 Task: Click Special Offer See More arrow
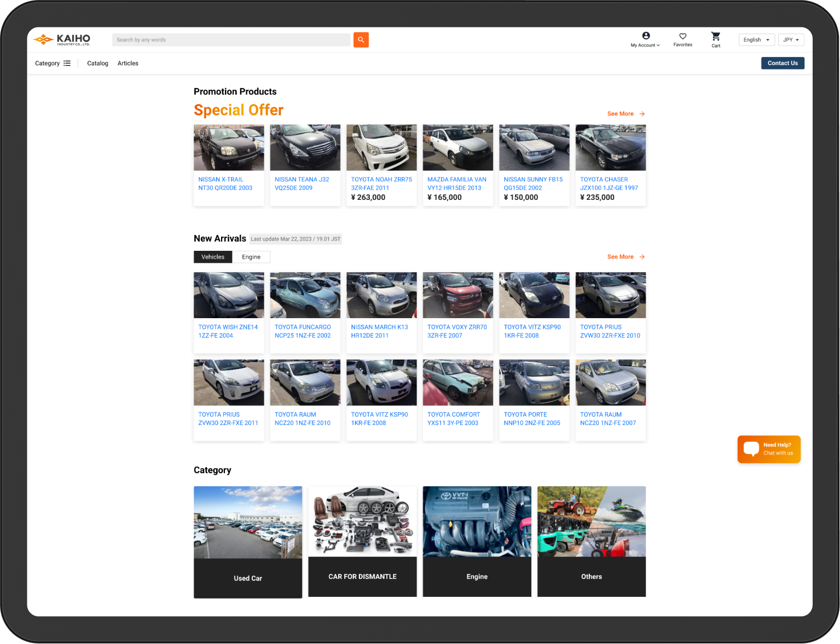642,114
